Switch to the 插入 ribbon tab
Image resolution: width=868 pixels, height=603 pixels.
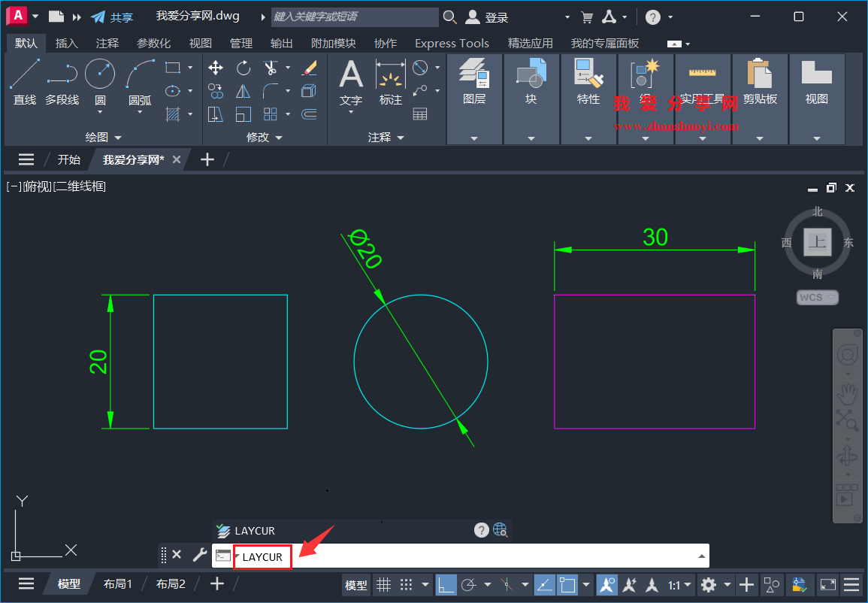coord(67,43)
